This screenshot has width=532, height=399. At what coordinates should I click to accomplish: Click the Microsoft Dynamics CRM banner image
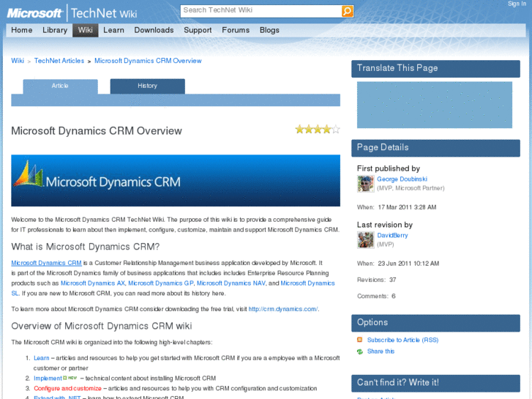pos(176,181)
